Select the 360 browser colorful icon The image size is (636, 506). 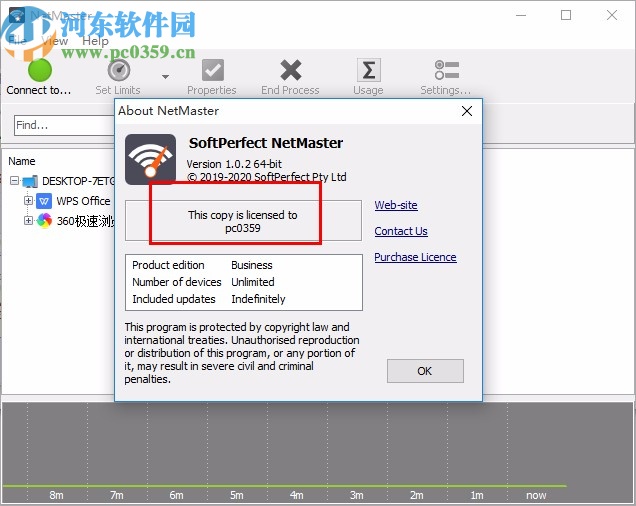(44, 221)
